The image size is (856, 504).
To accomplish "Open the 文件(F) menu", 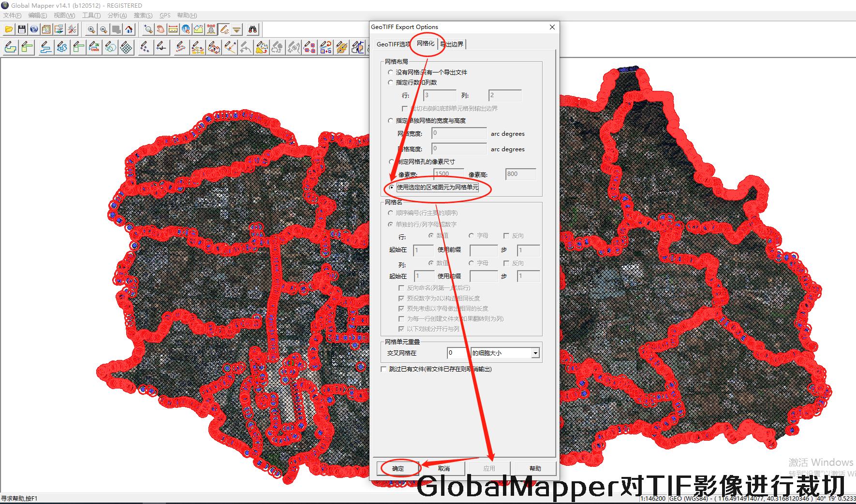I will 12,15.
